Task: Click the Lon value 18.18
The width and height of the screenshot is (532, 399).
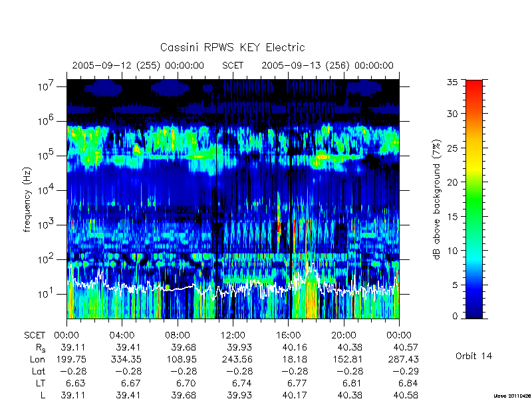Action: 297,359
